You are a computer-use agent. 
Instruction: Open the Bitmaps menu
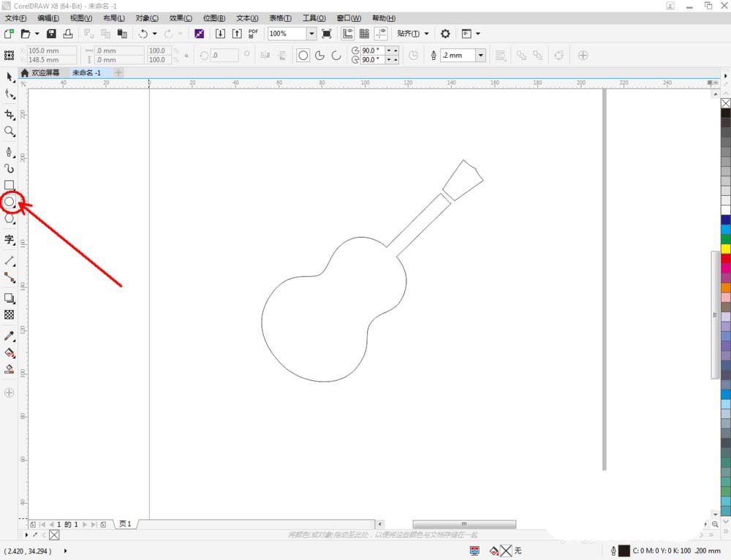coord(214,18)
